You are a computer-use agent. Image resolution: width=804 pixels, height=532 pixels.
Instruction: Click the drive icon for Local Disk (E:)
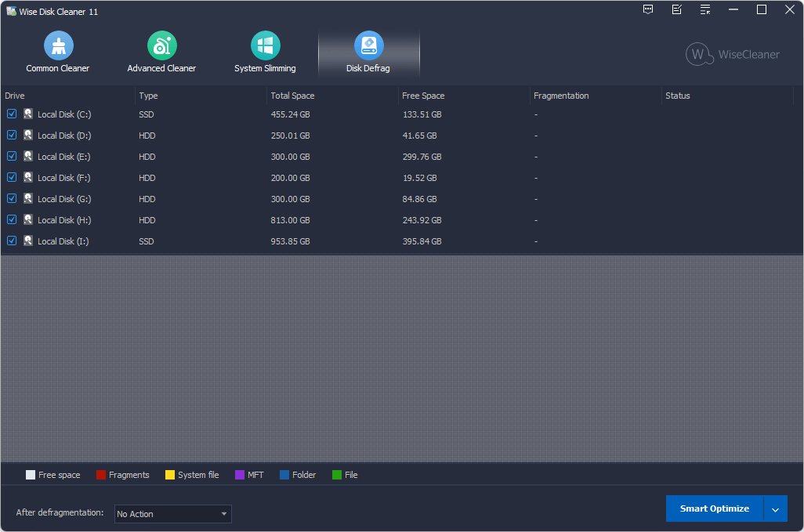pos(28,156)
